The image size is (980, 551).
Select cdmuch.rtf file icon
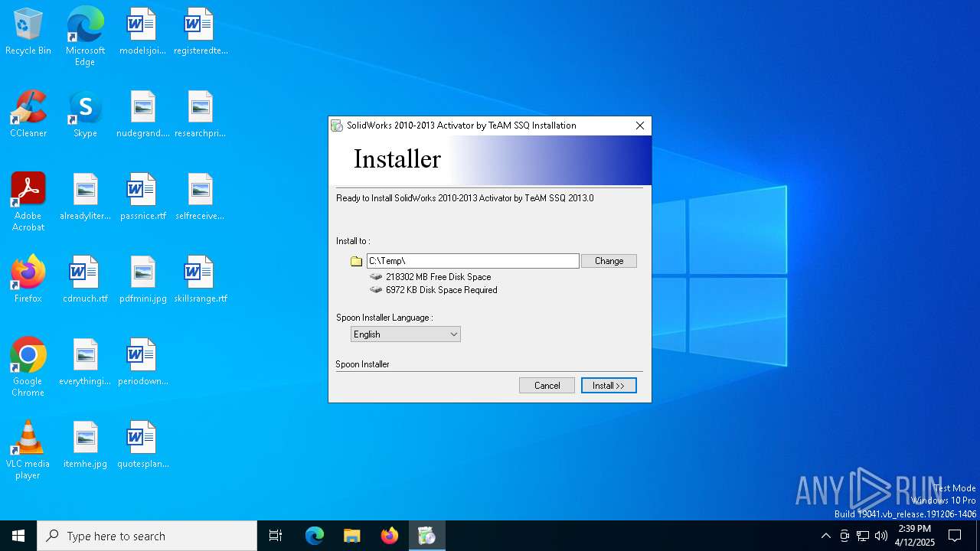pyautogui.click(x=85, y=279)
